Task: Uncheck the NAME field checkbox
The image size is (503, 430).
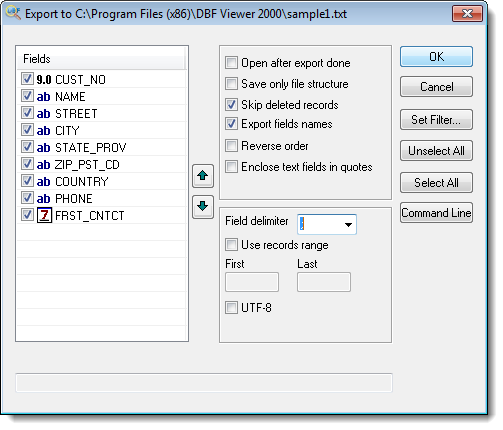Action: 27,96
